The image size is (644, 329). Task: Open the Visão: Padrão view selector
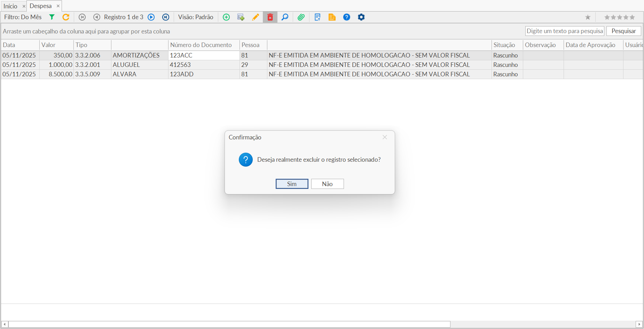196,17
